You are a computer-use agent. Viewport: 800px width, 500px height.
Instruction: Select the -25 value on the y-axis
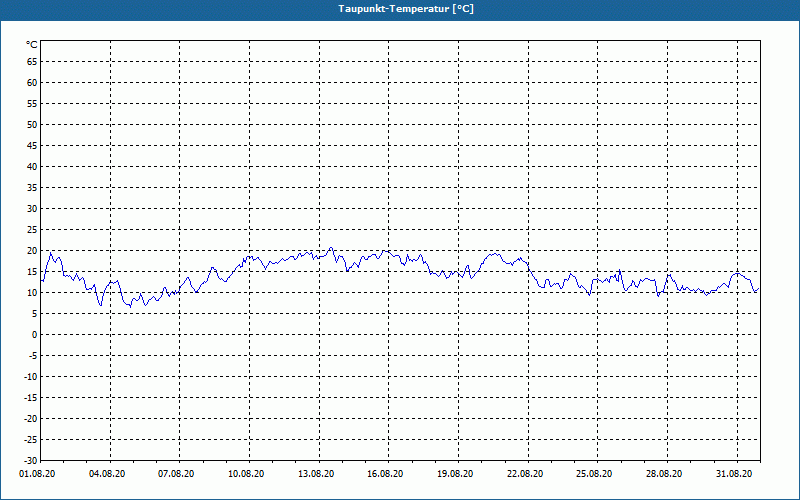click(x=31, y=440)
